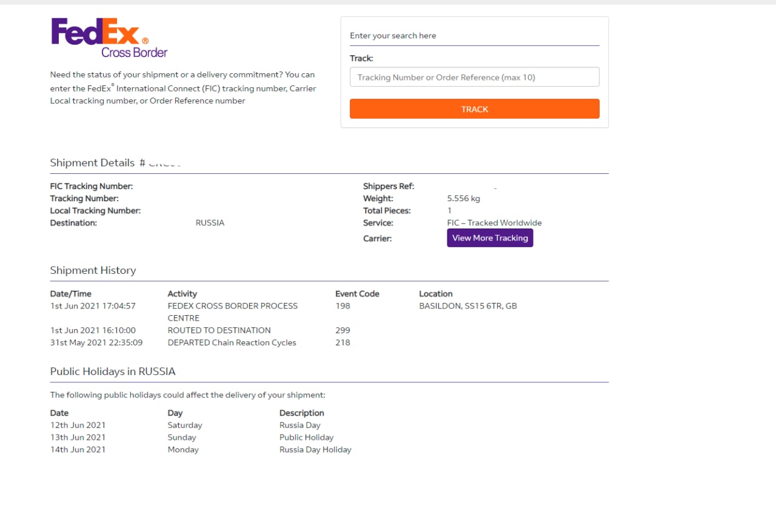Click the Monday holiday day cell
This screenshot has width=776, height=532.
183,450
